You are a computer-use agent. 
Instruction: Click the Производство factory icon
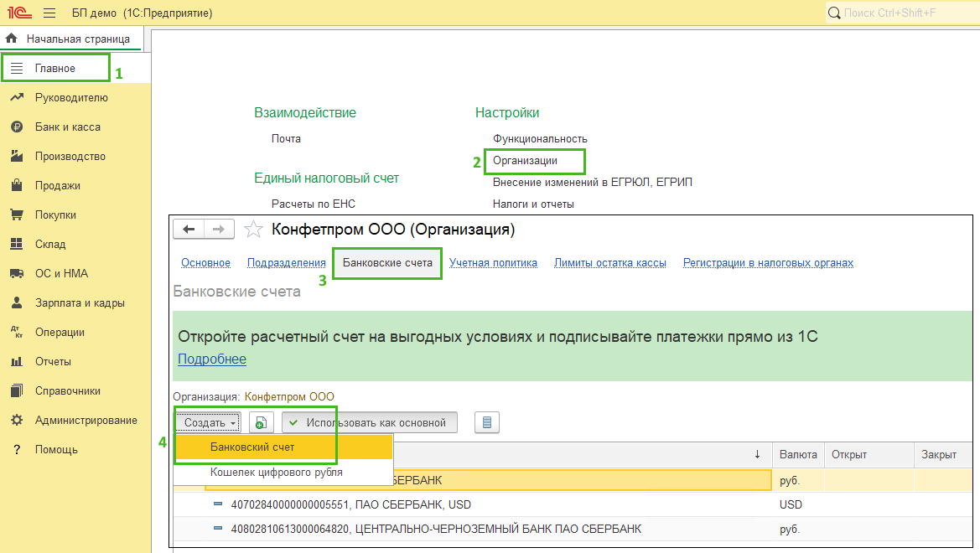[x=17, y=156]
